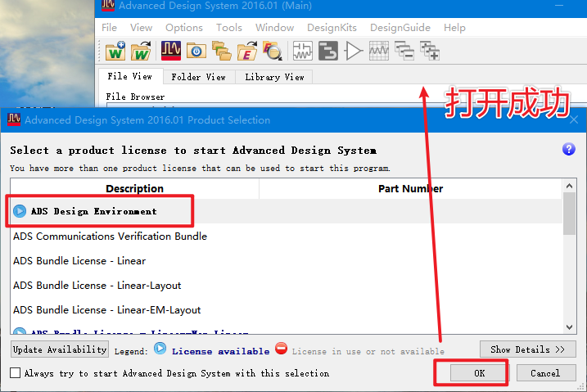Click the File Browser label
587x392 pixels.
tap(135, 97)
